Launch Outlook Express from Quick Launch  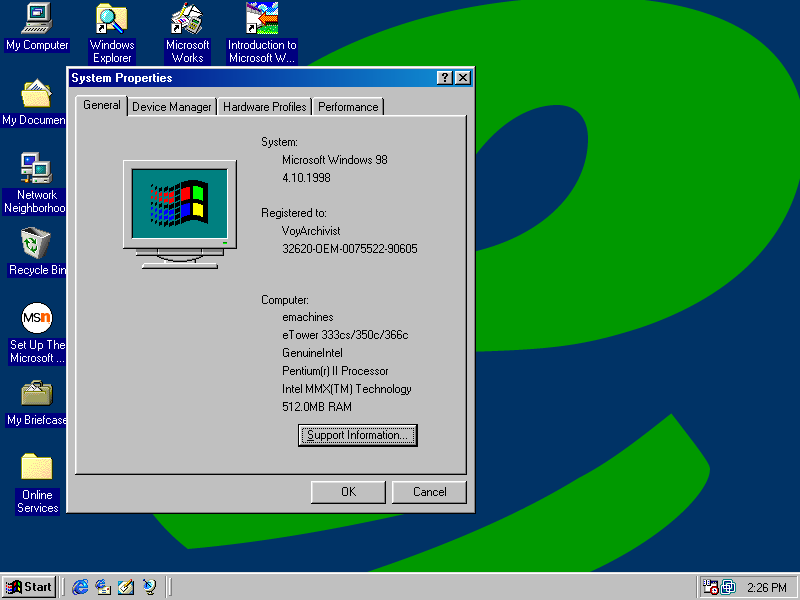(103, 587)
